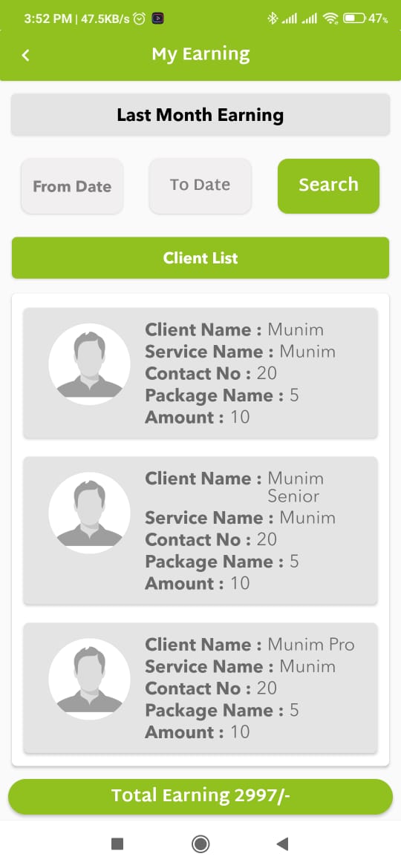Open the To Date picker field
Viewport: 401px width, 868px height.
point(200,185)
